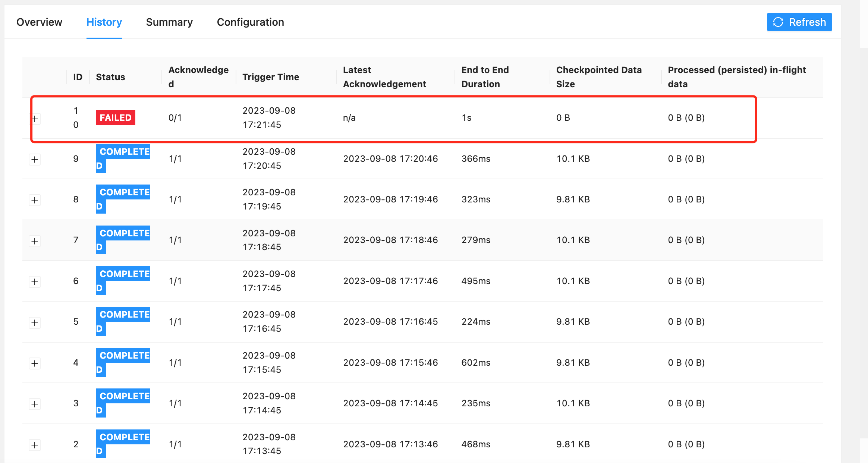
Task: Click the Status column header
Action: [x=110, y=77]
